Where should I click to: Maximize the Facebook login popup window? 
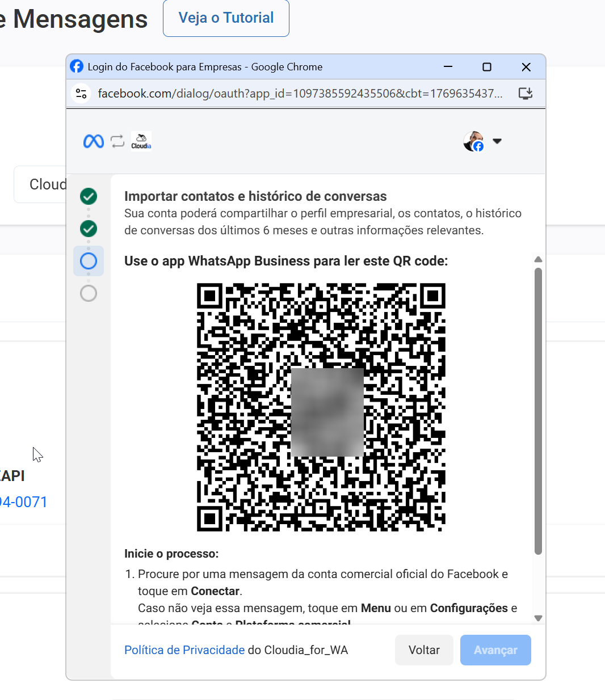(x=487, y=67)
